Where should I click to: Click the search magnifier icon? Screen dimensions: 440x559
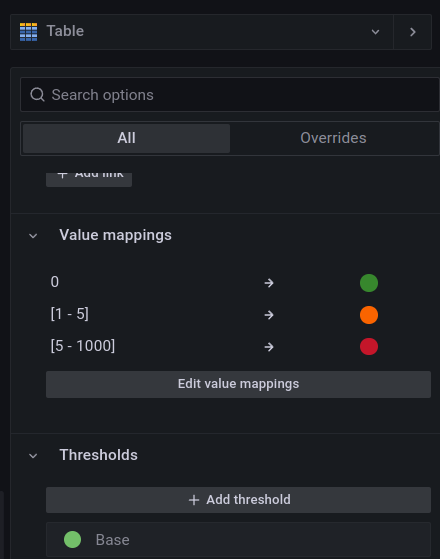pyautogui.click(x=37, y=95)
